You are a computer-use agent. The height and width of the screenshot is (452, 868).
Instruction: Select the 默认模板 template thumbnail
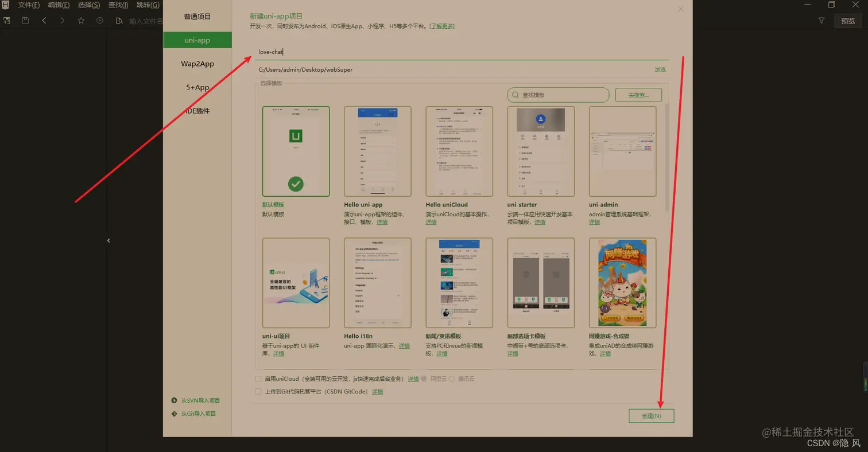click(x=296, y=151)
